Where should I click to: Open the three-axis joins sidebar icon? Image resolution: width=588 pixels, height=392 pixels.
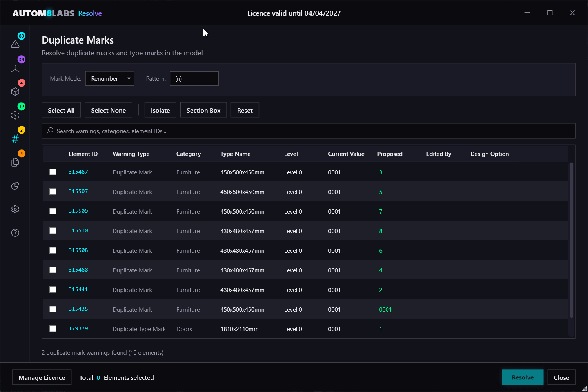tap(15, 68)
